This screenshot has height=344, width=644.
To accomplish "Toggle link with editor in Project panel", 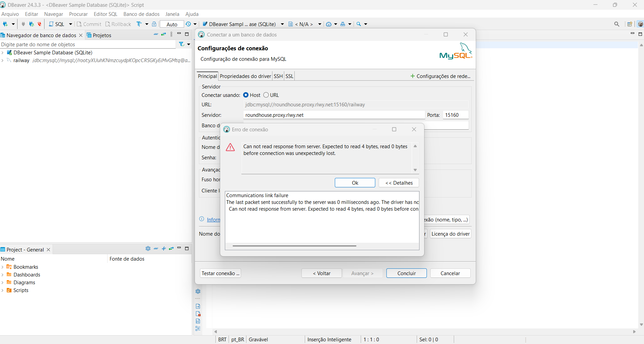I will click(x=171, y=248).
